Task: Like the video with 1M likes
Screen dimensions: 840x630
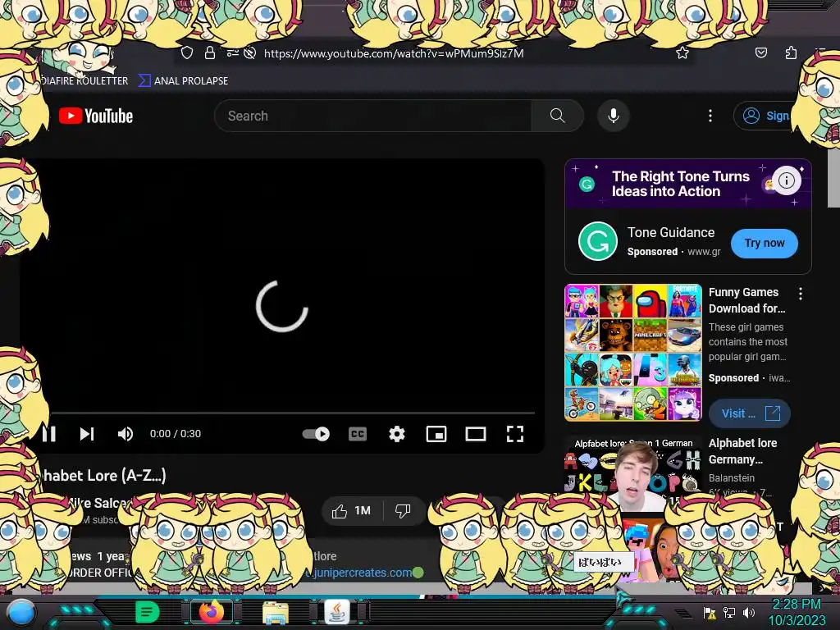Action: tap(352, 511)
